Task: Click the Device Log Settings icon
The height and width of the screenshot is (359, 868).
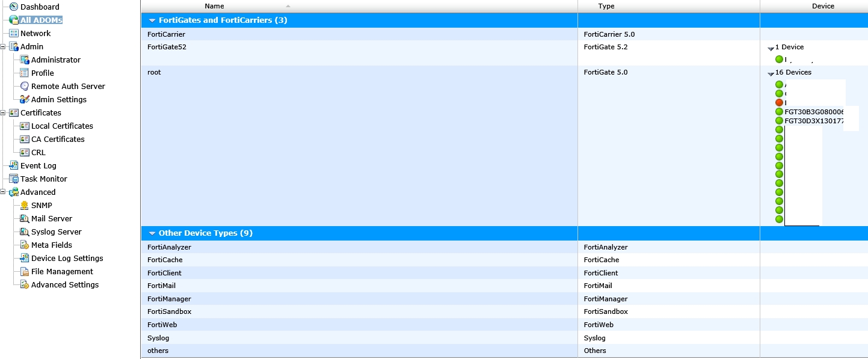Action: click(25, 258)
